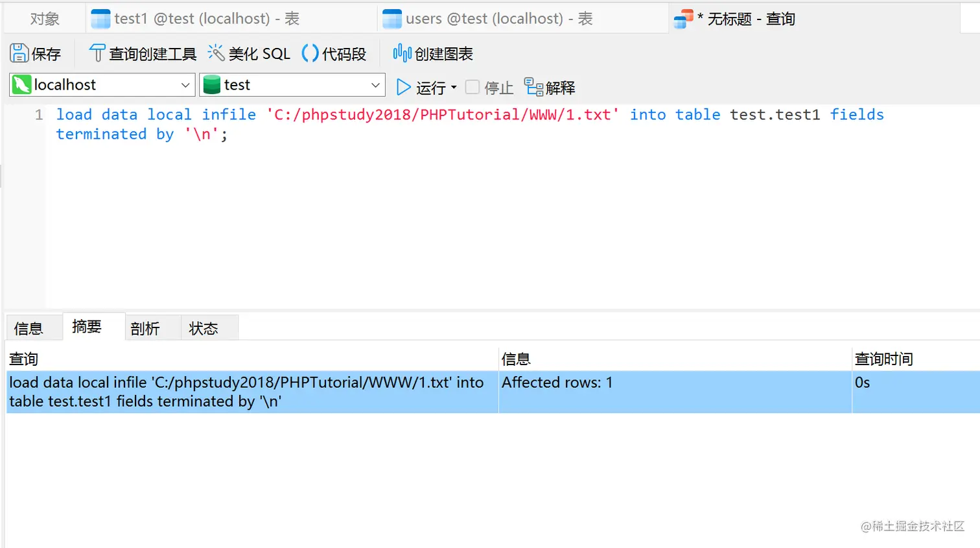Click the table icon on users tab

click(x=392, y=19)
